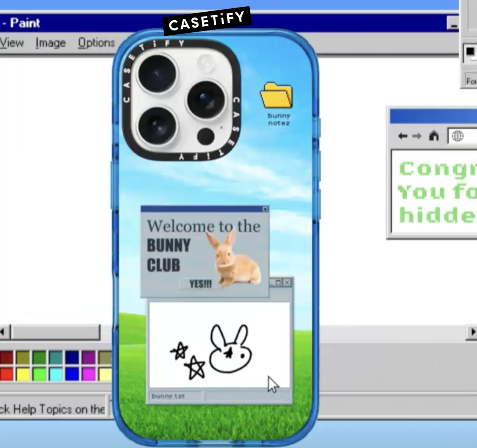The height and width of the screenshot is (448, 477).
Task: Open the Options menu in Paint
Action: click(x=96, y=43)
